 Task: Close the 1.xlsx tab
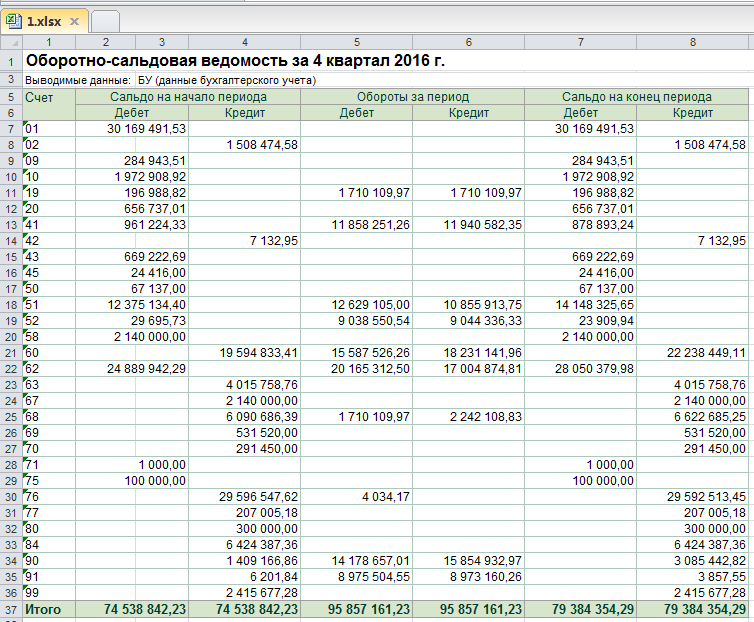point(74,21)
